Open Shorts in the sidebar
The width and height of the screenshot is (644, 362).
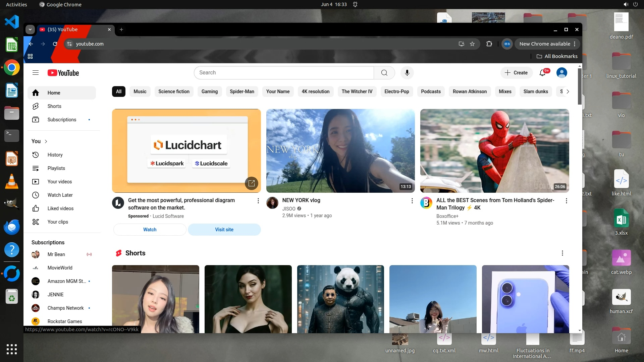pos(54,106)
